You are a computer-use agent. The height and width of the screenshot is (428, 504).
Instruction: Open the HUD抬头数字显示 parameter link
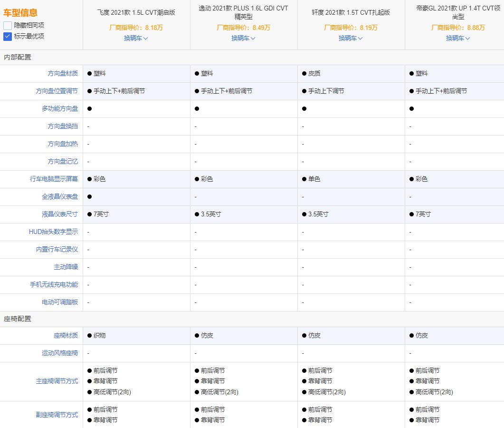pos(53,232)
